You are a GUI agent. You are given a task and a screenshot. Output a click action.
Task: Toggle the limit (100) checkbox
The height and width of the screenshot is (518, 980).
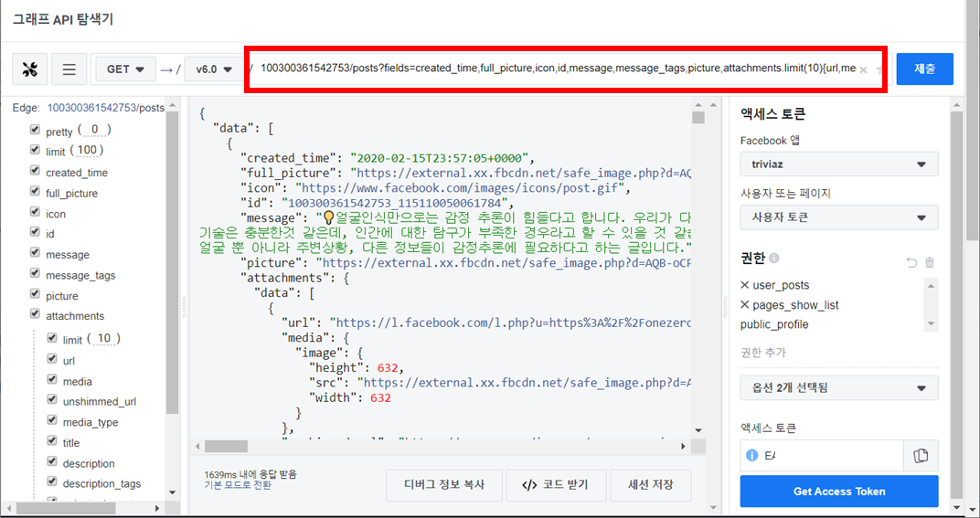35,150
